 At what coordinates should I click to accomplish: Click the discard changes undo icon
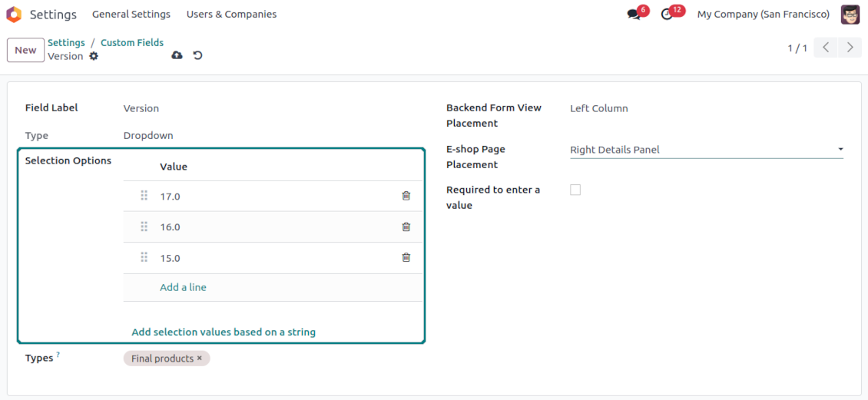tap(197, 55)
